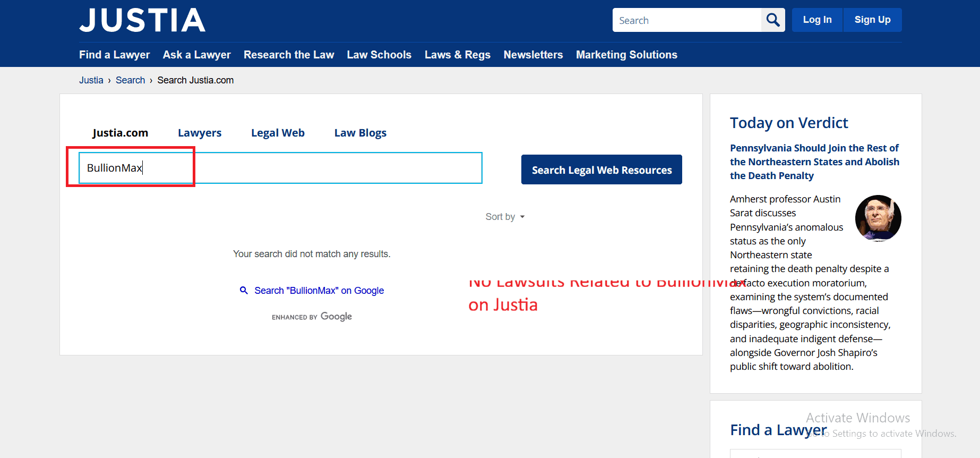This screenshot has width=980, height=458.
Task: Switch to the Lawyers tab
Action: pyautogui.click(x=200, y=133)
